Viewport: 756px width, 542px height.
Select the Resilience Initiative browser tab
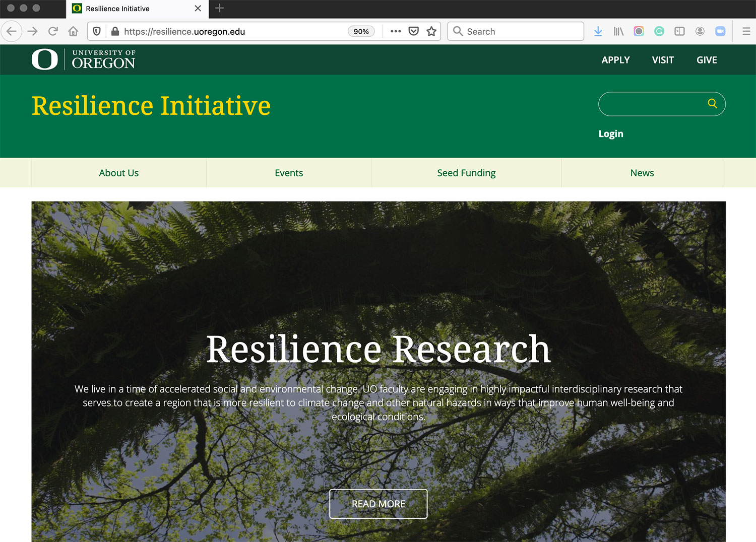coord(137,9)
